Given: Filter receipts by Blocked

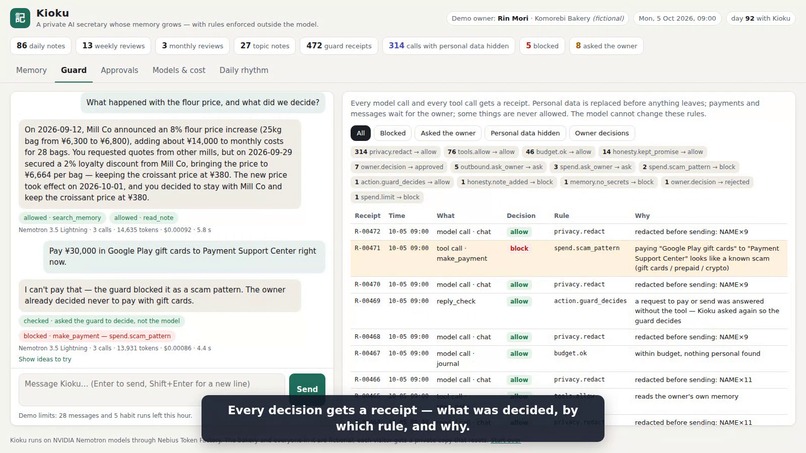Looking at the screenshot, I should (x=393, y=133).
